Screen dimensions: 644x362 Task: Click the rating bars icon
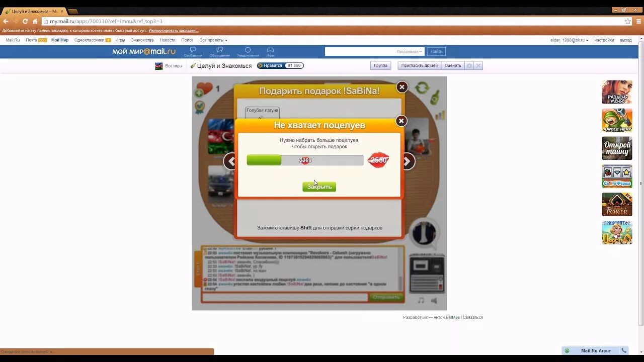(440, 115)
